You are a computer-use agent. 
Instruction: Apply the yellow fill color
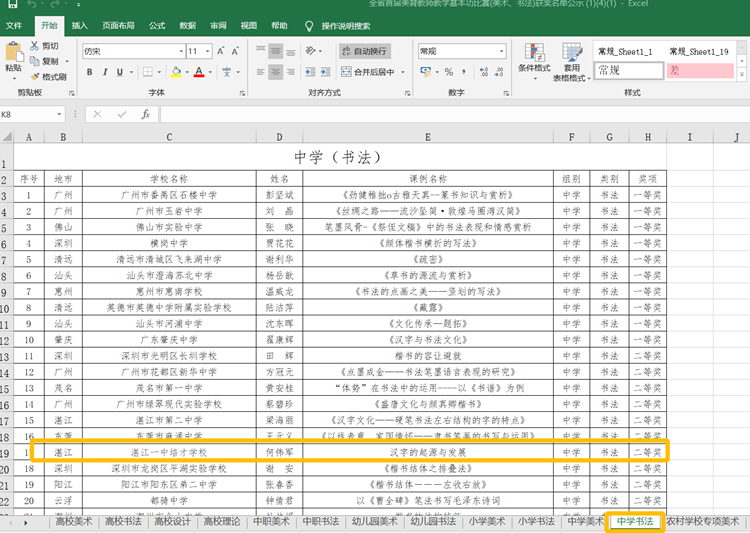point(176,72)
